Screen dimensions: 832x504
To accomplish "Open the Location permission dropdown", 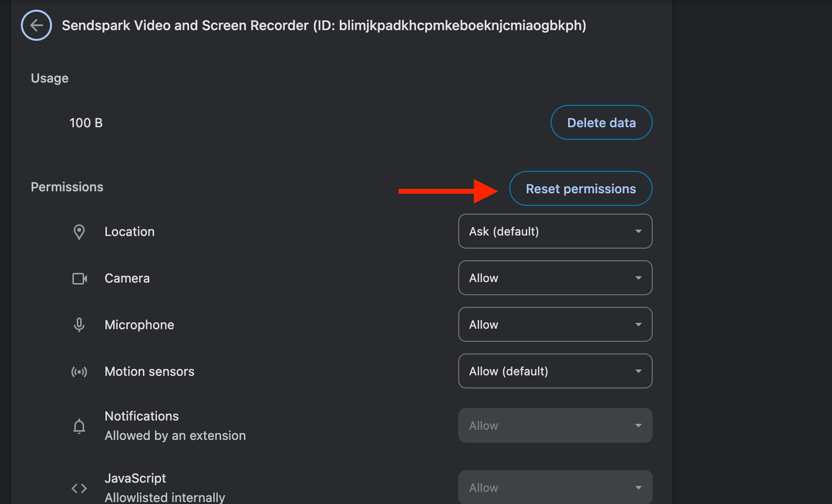I will (x=555, y=231).
